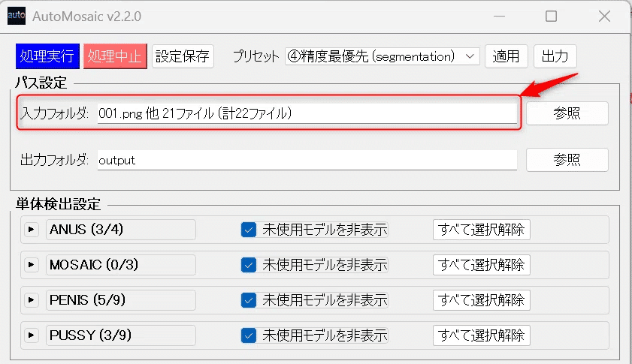This screenshot has width=632, height=364.
Task: Stop processing with the red 処理中止 button
Action: (x=115, y=56)
